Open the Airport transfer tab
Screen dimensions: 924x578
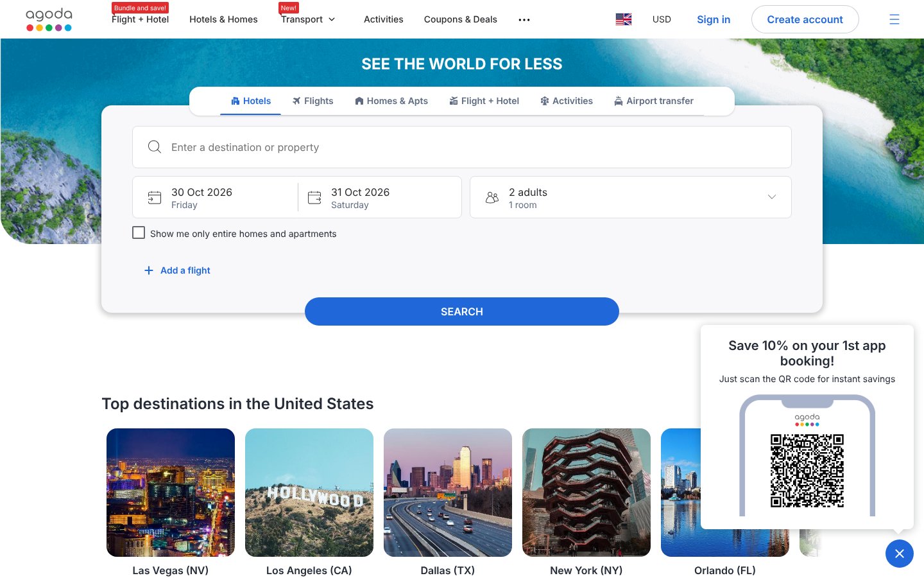[x=654, y=101]
